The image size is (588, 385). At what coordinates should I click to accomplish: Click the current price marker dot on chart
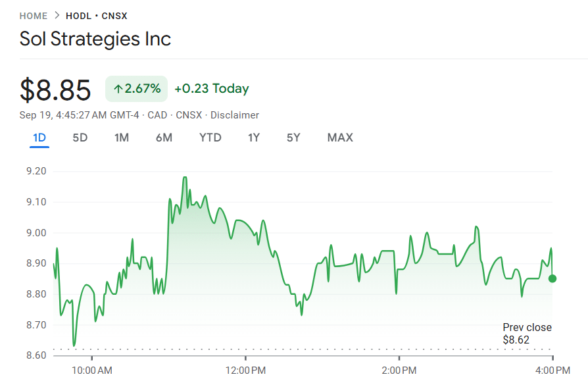tap(553, 279)
